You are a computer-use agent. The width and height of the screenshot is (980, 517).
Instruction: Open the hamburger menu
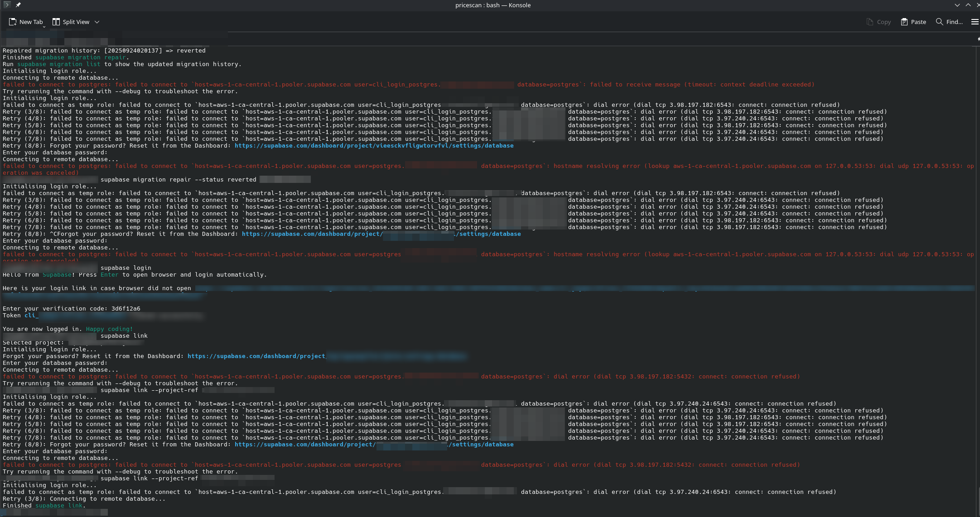coord(975,22)
